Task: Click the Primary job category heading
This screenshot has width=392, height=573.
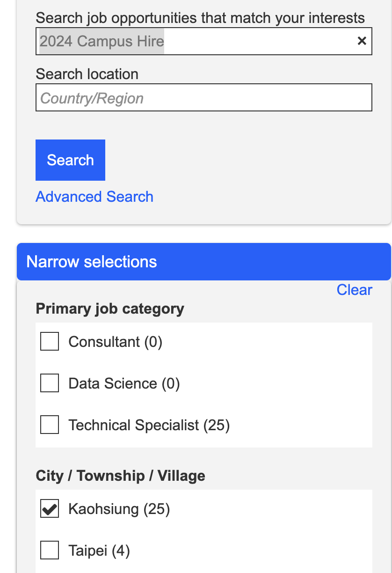Action: tap(110, 309)
